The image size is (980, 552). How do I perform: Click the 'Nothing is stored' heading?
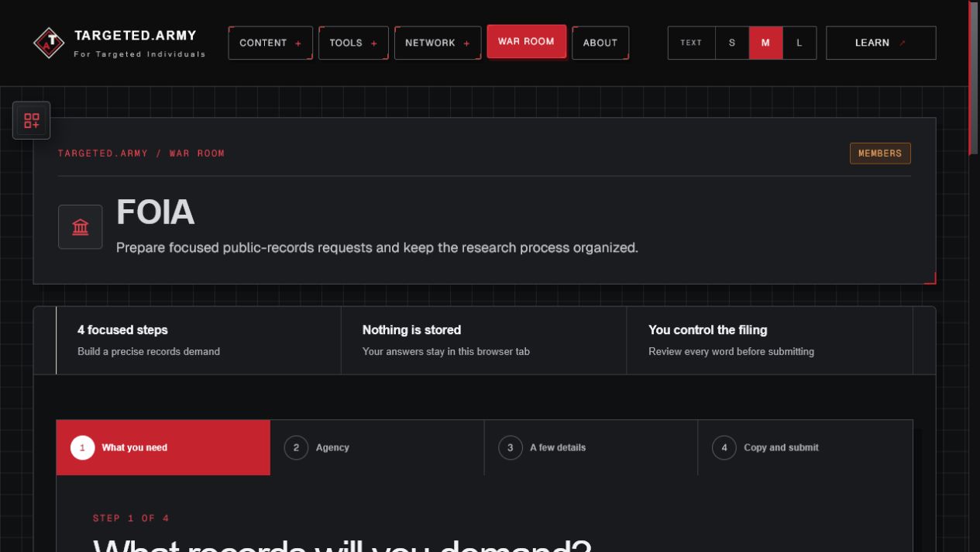[411, 330]
